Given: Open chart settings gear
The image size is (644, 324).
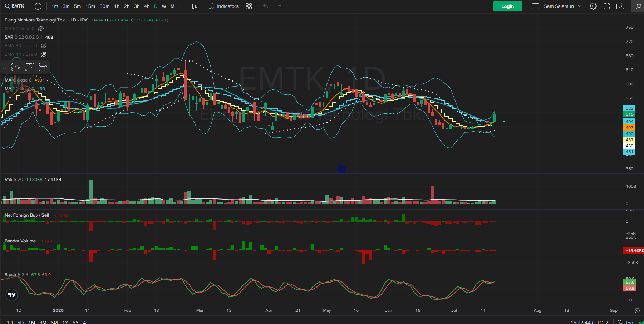Looking at the screenshot, I should click(x=593, y=6).
